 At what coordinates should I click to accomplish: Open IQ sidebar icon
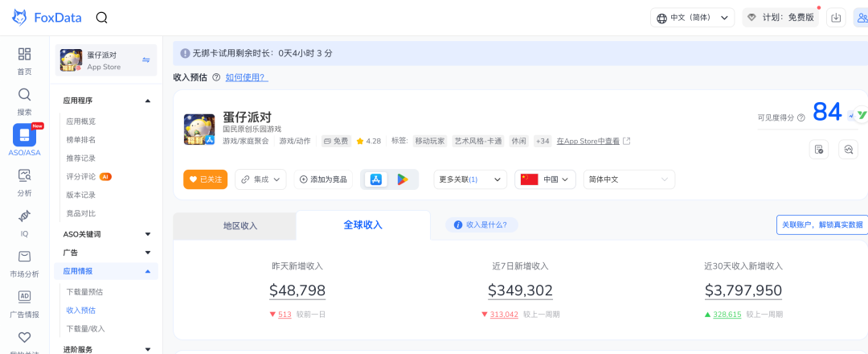click(24, 224)
